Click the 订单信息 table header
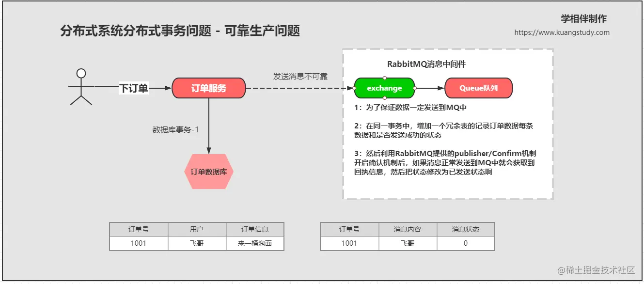644x284 pixels. (x=255, y=229)
